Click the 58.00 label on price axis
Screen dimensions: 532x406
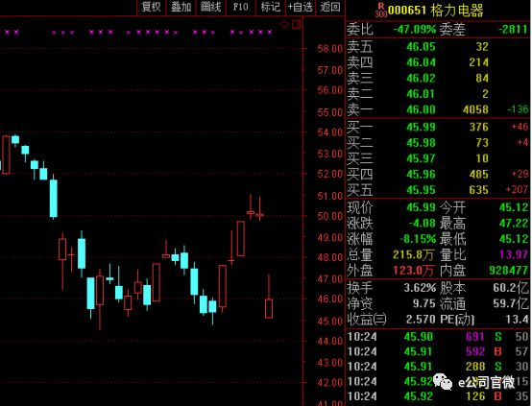tap(329, 49)
